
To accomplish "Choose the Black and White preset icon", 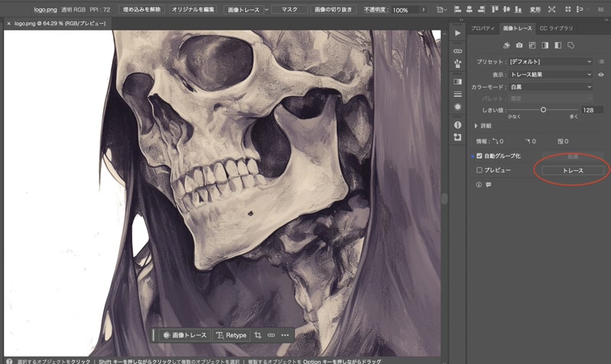I will coord(558,46).
